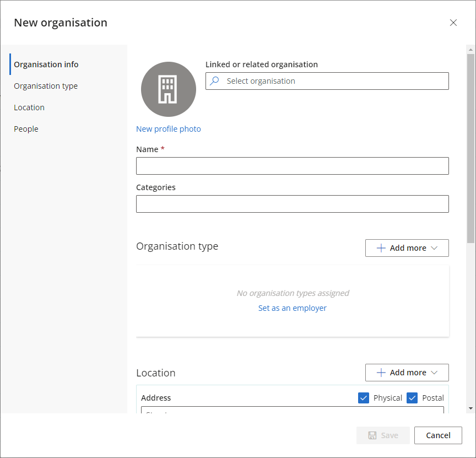476x458 pixels.
Task: Click the Set as an employer link
Action: [293, 308]
